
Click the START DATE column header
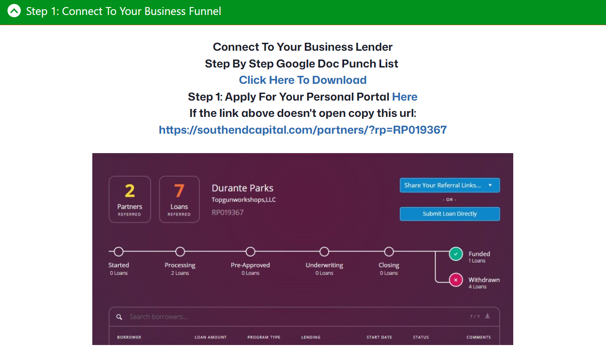click(x=379, y=337)
